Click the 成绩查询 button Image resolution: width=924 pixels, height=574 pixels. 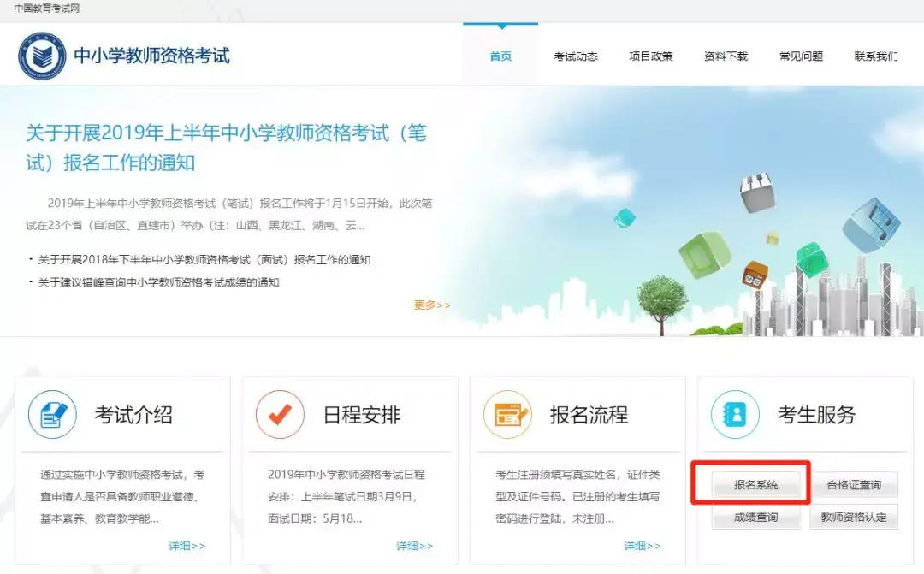[x=756, y=517]
